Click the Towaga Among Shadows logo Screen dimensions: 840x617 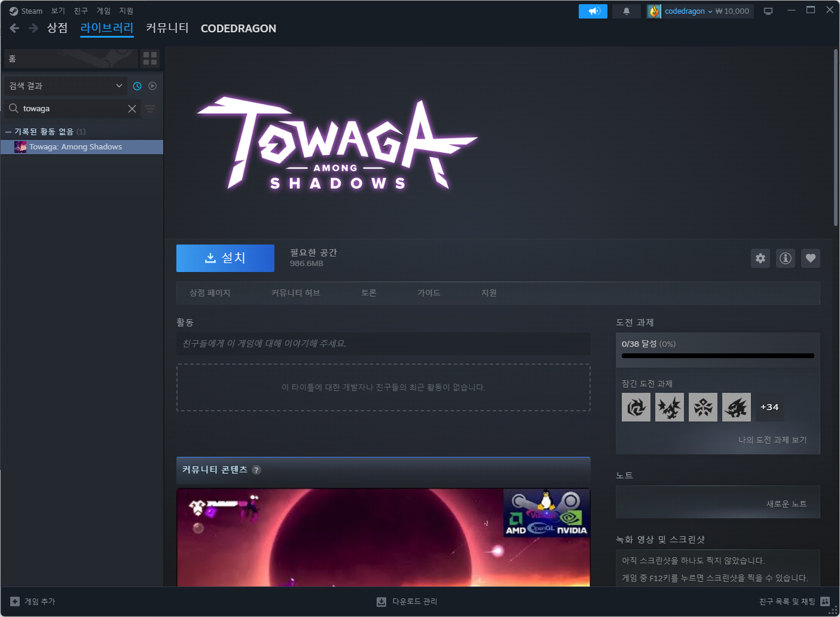pos(337,144)
